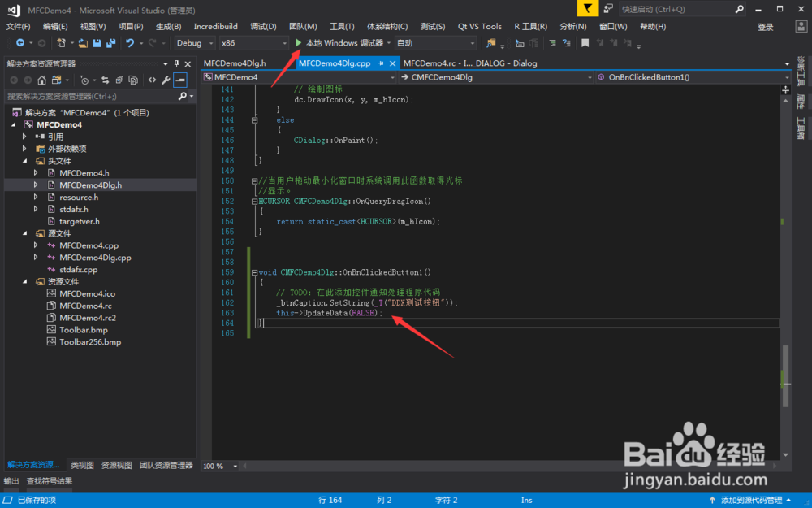Viewport: 812px width, 508px height.
Task: Click the Solution Explorer search magnifier icon
Action: point(182,96)
